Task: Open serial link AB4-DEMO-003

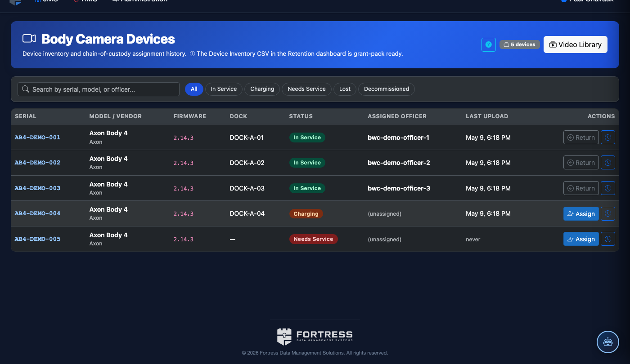Action: tap(37, 188)
